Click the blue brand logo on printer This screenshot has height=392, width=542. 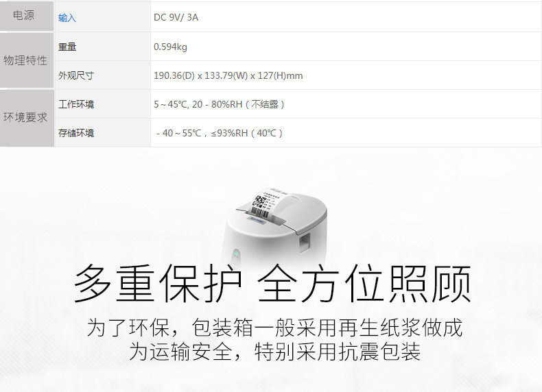click(x=257, y=220)
